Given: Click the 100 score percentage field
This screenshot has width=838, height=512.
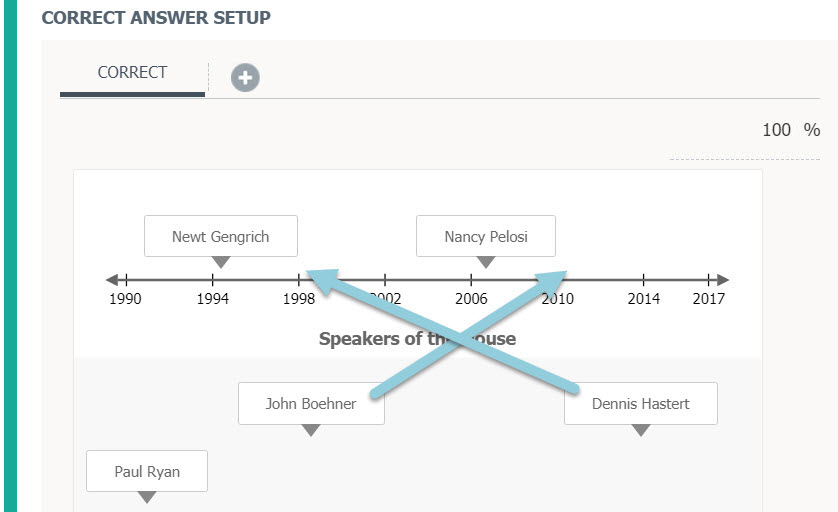Looking at the screenshot, I should [776, 130].
